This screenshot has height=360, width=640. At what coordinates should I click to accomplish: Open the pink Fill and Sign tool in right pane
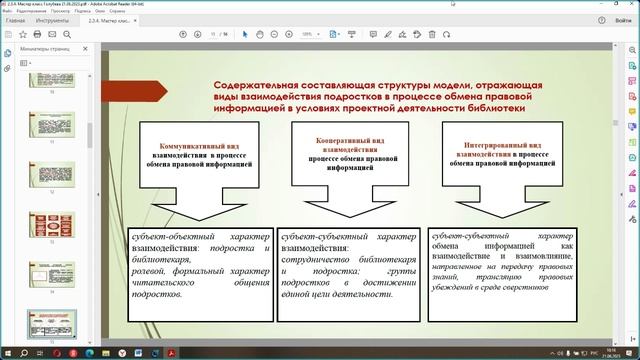[632, 173]
